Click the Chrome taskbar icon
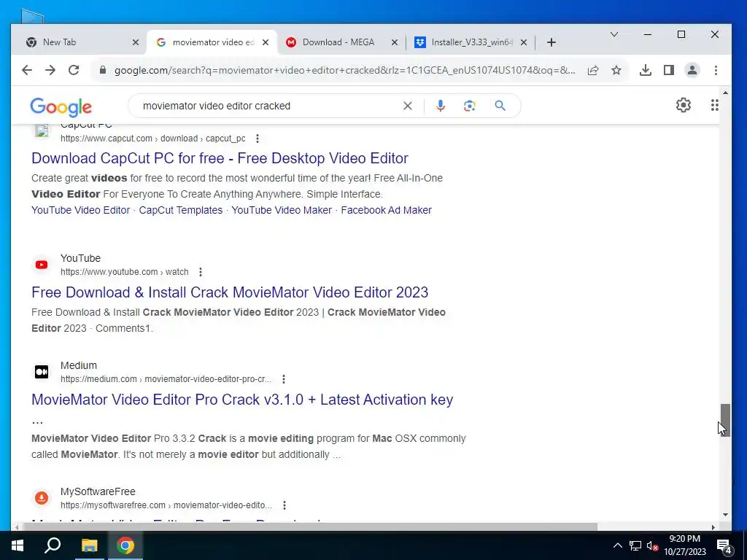 125,545
